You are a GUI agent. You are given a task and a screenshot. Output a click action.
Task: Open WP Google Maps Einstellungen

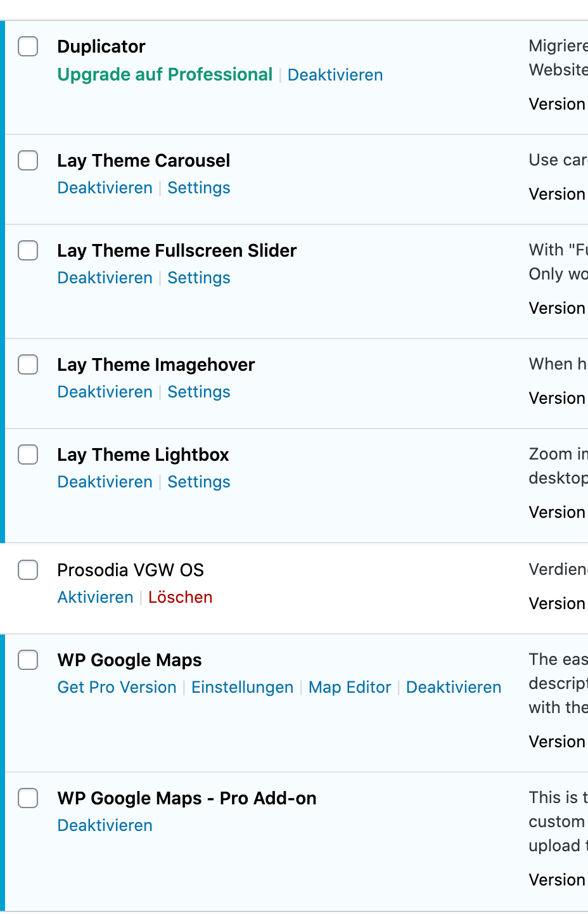click(242, 687)
